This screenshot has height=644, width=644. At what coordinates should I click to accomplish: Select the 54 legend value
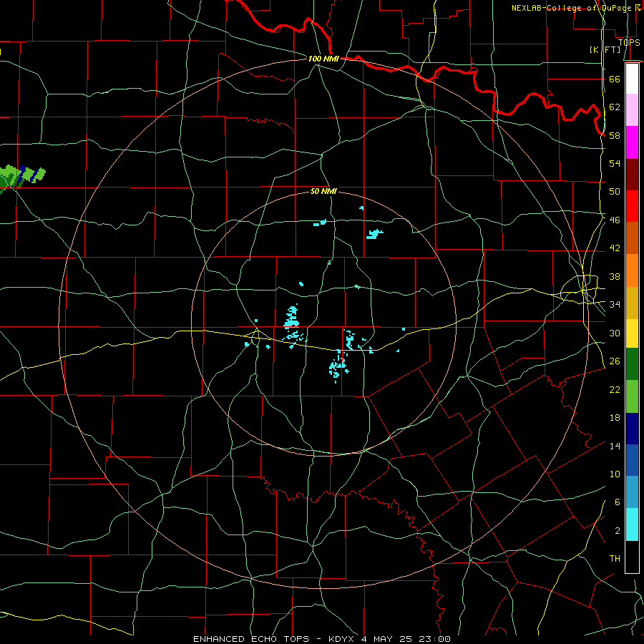[615, 163]
